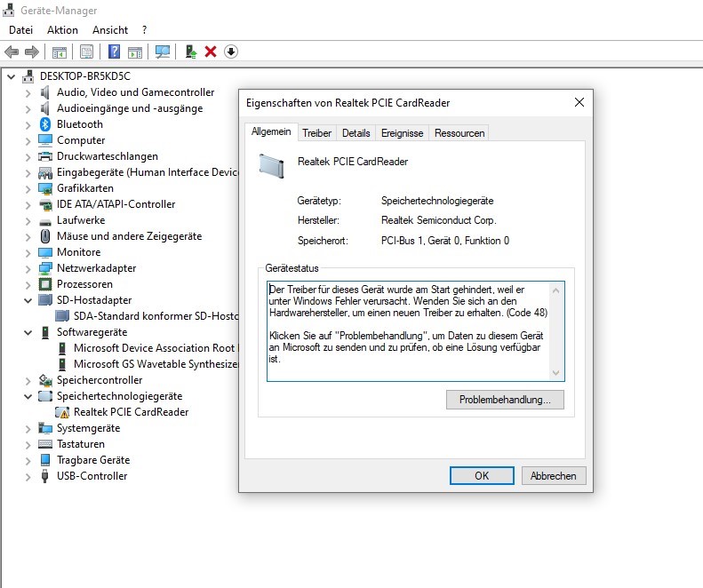Switch to the Treiber tab
This screenshot has height=588, width=703.
316,133
